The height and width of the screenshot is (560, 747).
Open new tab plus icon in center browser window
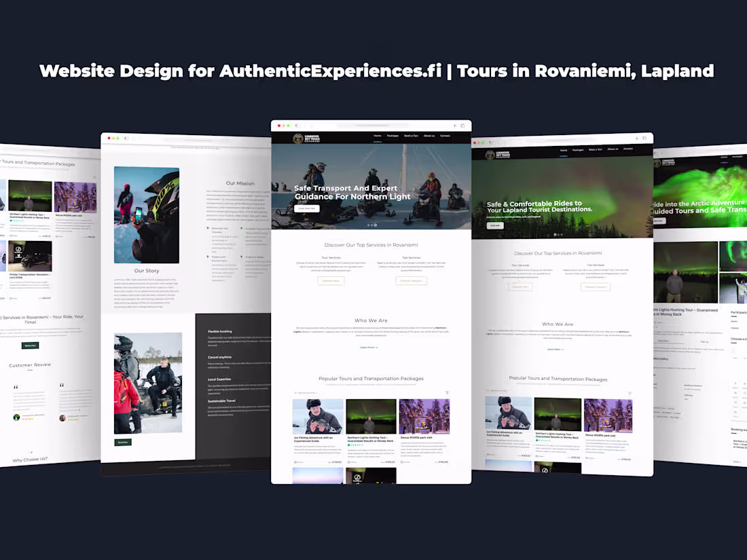click(x=455, y=126)
